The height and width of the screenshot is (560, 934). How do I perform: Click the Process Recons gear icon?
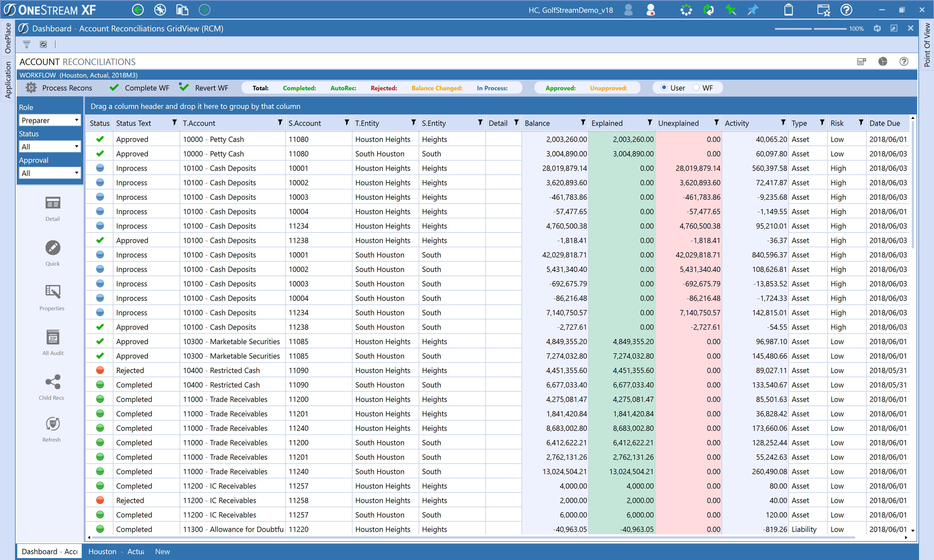pos(31,88)
